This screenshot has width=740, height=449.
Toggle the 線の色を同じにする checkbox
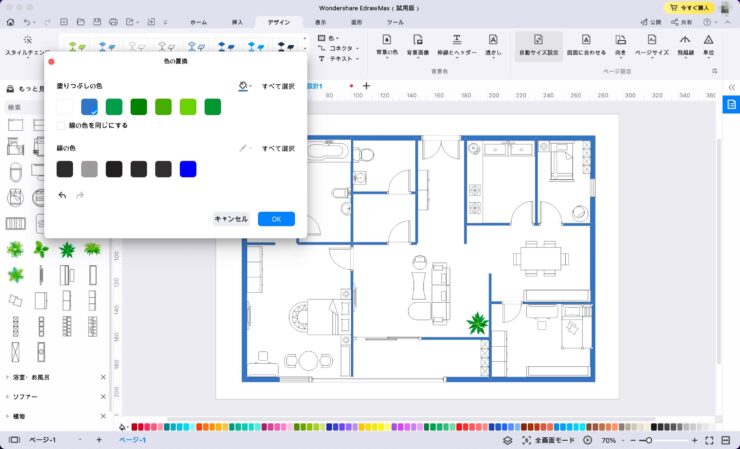62,125
